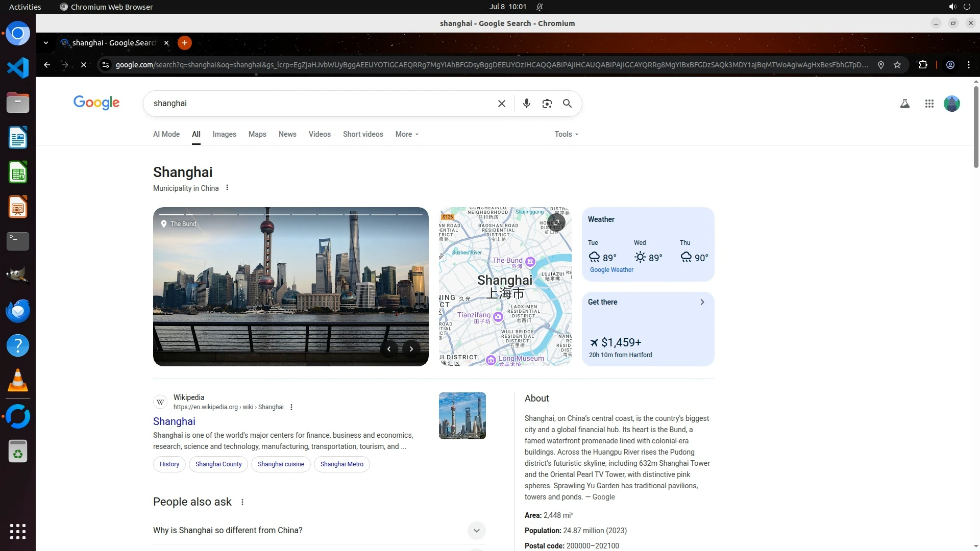Expand 'Why is Shanghai so different' question
Screen dimensions: 980x551
[476, 531]
